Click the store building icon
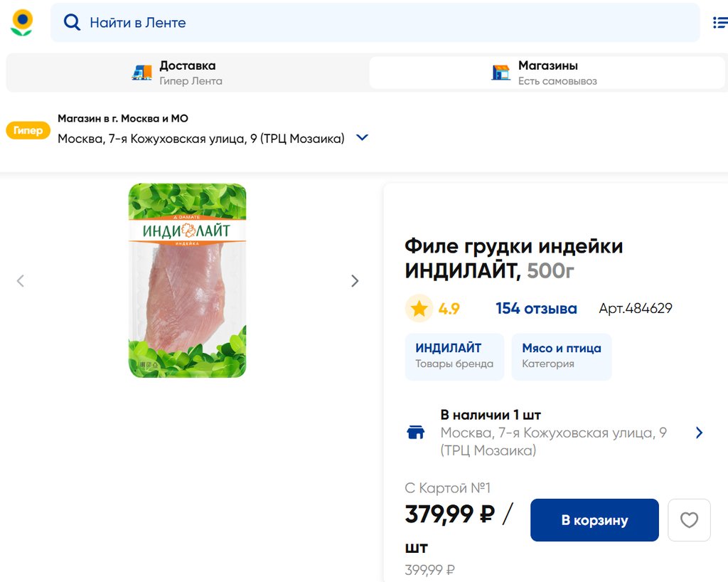 click(501, 73)
